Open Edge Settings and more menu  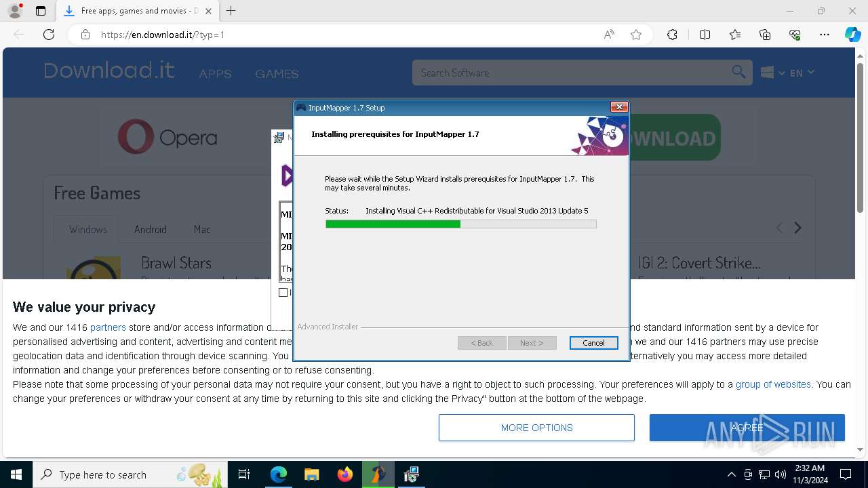click(825, 35)
